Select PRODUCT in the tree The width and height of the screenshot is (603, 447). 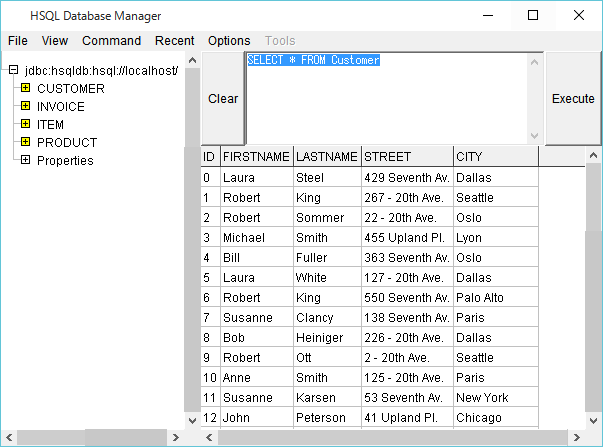pos(67,143)
